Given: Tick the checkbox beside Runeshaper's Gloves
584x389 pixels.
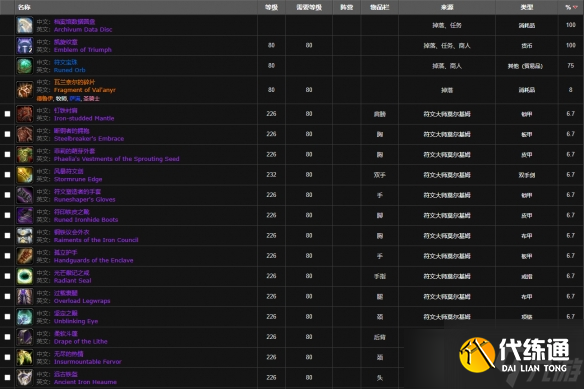Looking at the screenshot, I should [7, 195].
